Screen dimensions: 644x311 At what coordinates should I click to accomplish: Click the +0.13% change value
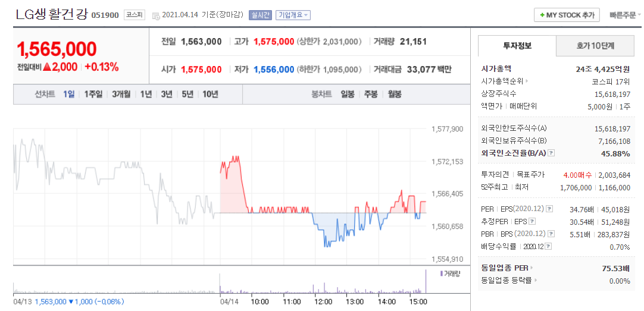(101, 67)
